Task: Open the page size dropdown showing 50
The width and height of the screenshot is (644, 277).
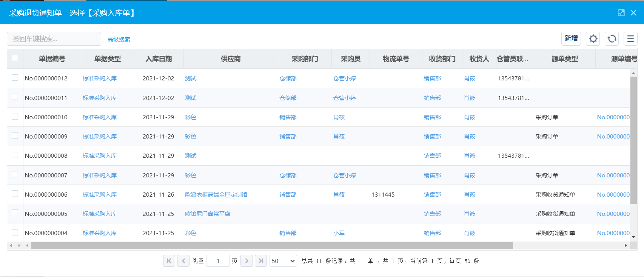Action: click(x=283, y=261)
